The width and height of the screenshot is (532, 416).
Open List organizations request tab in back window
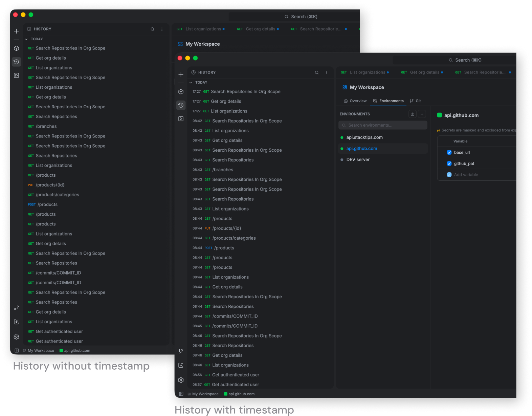[x=200, y=29]
